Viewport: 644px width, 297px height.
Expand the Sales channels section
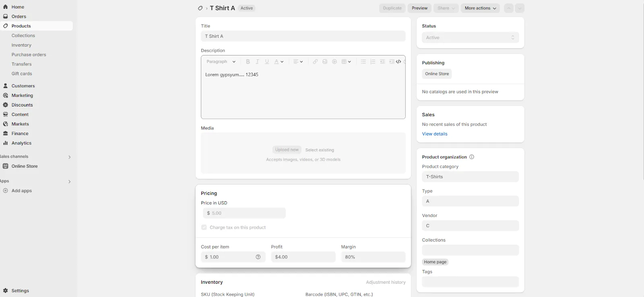[69, 157]
